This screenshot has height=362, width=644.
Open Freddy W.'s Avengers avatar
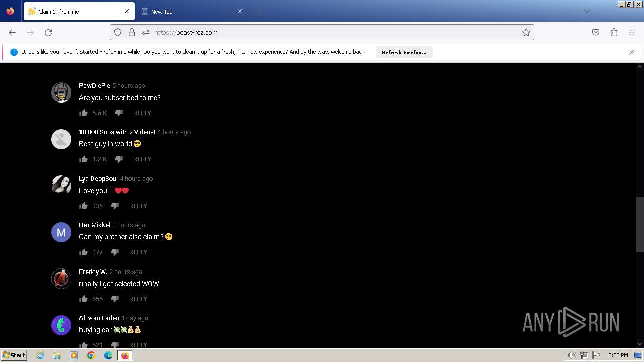(x=61, y=279)
